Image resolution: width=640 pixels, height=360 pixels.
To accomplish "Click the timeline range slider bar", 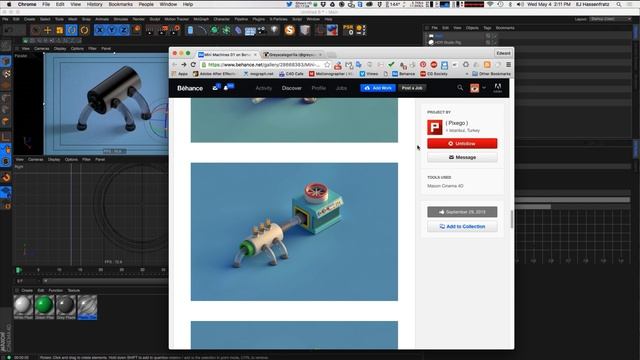I will 105,281.
